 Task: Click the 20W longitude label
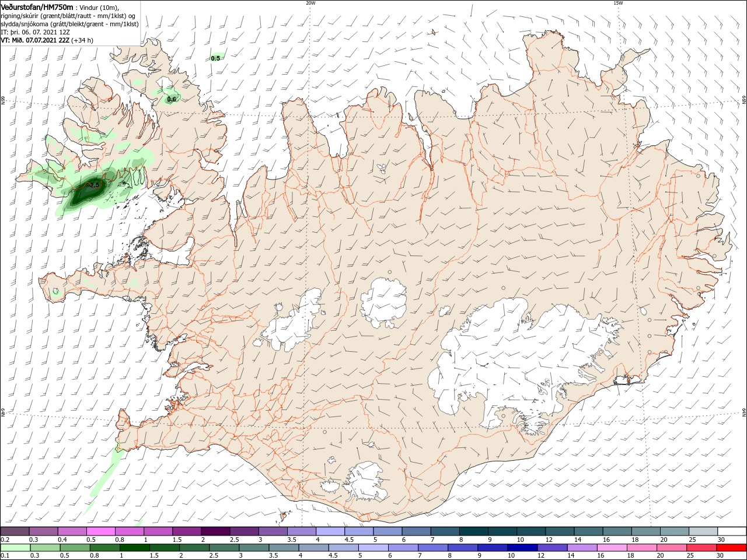pos(310,3)
